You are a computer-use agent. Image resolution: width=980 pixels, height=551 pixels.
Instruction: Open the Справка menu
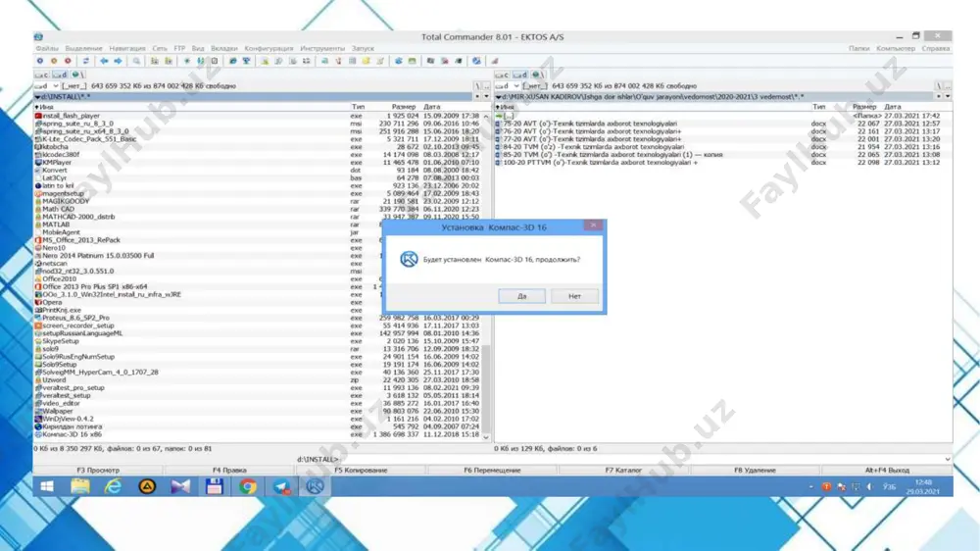click(x=936, y=48)
